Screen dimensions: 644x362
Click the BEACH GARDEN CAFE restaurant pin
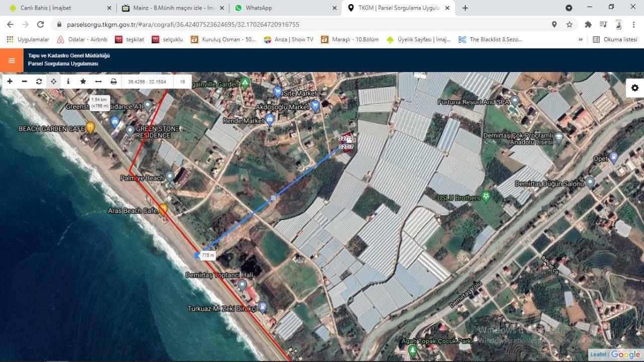click(90, 127)
